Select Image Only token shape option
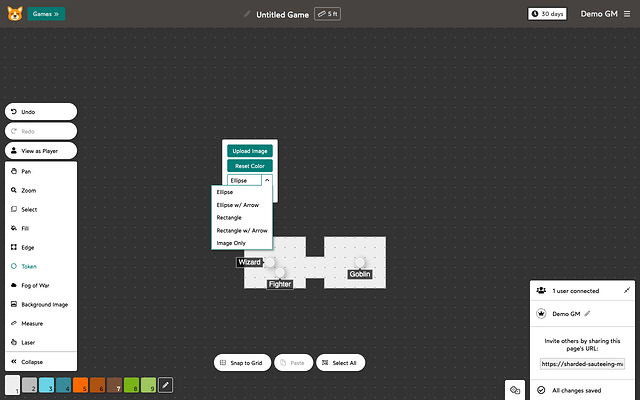640x400 pixels. (231, 243)
